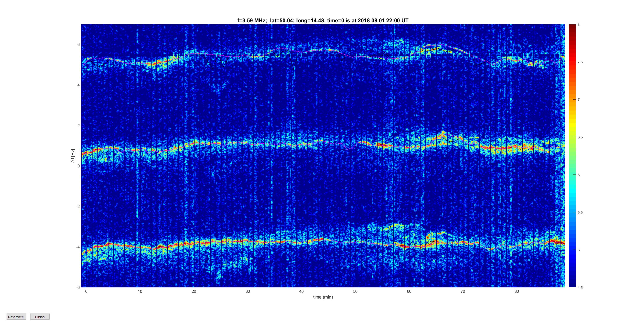Viewport: 644px width, 323px height.
Task: Click the y-axis tick label 6
Action: [x=79, y=44]
